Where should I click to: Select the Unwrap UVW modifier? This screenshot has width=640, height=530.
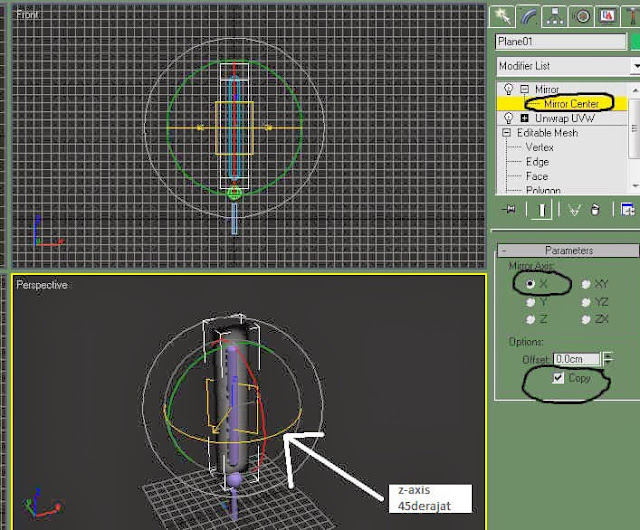pos(564,118)
